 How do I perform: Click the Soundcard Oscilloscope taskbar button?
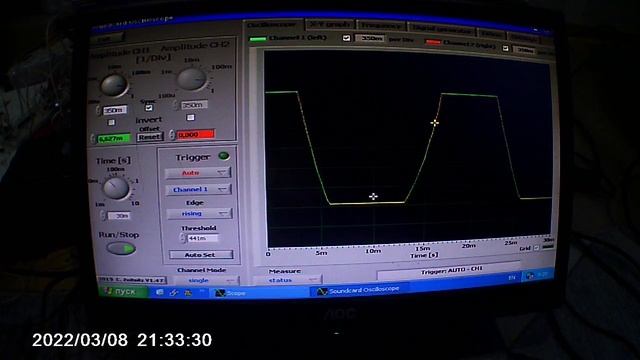[x=358, y=290]
